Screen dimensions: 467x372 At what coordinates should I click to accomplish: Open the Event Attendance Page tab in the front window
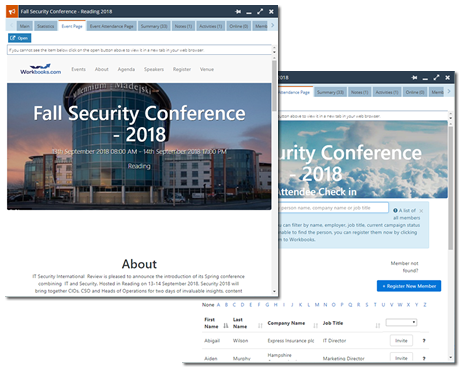click(x=112, y=26)
